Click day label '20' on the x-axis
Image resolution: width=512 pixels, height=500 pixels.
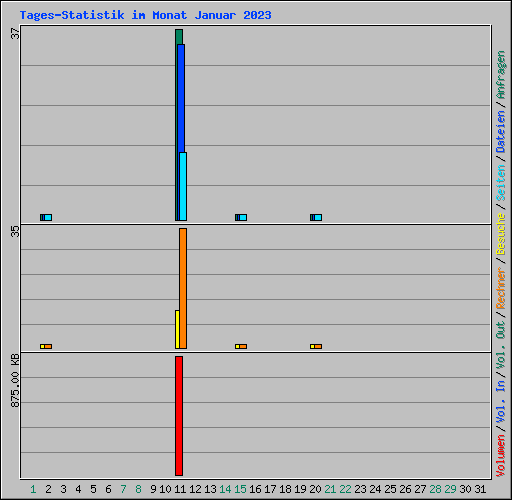point(315,489)
